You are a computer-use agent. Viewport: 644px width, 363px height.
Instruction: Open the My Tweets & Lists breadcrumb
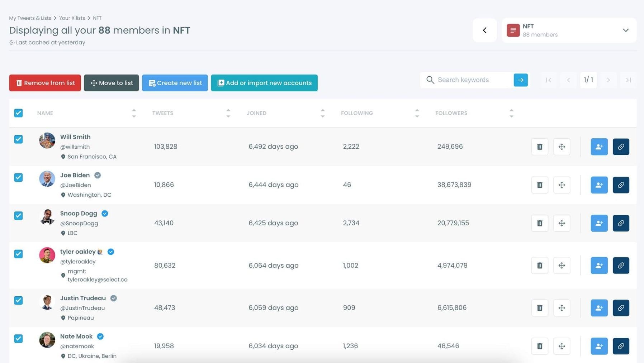pyautogui.click(x=30, y=18)
